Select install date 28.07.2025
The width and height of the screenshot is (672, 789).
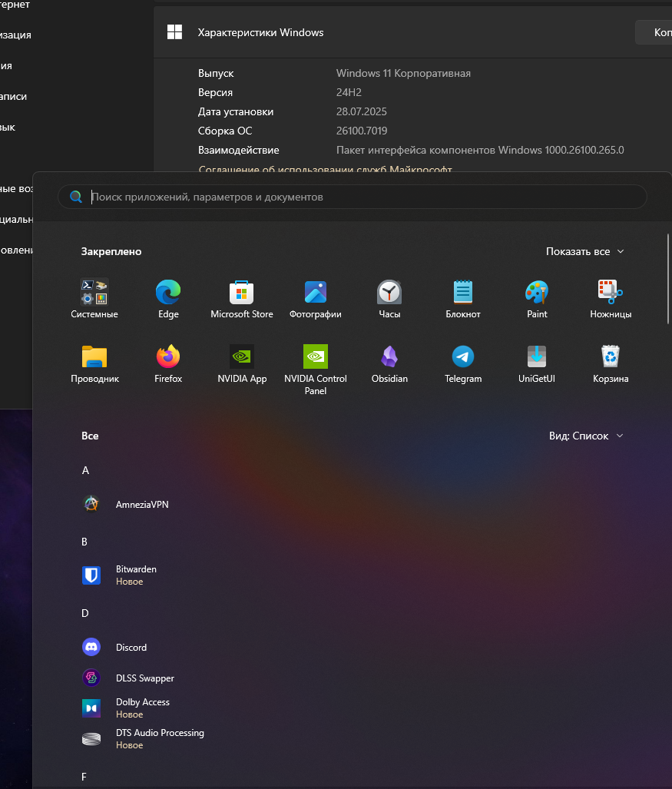coord(361,111)
